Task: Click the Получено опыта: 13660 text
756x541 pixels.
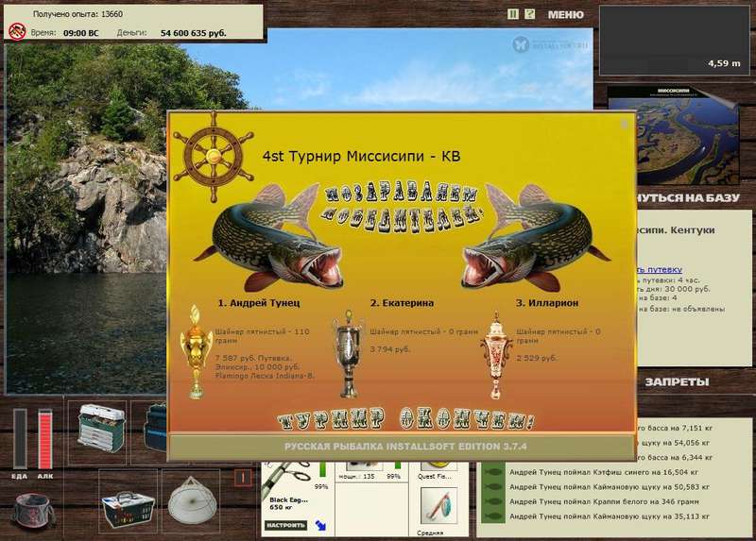Action: (77, 14)
